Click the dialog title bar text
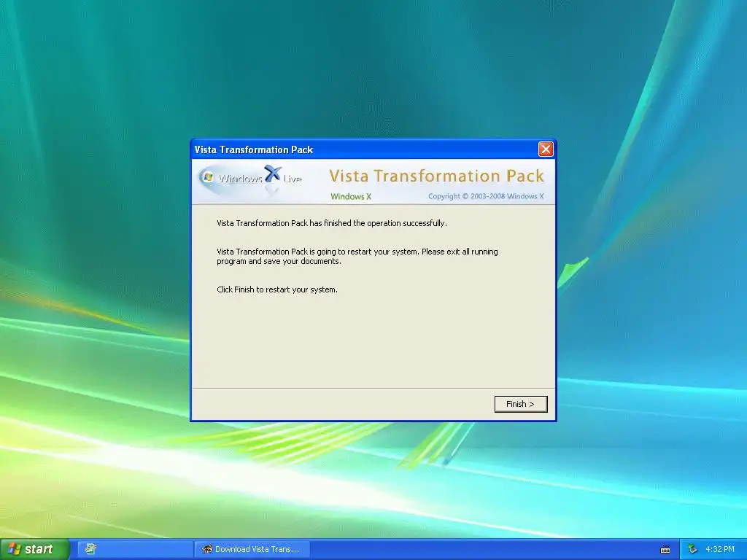The height and width of the screenshot is (560, 747). pyautogui.click(x=253, y=149)
